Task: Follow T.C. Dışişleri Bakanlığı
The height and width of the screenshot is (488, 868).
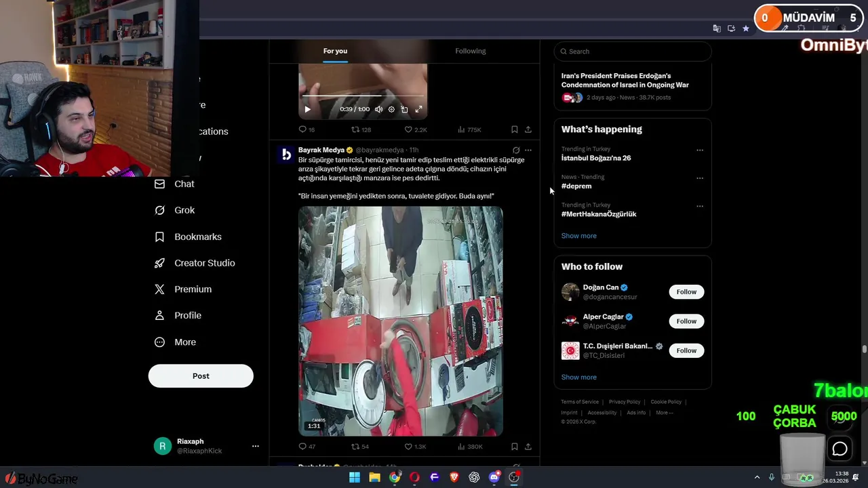Action: click(686, 350)
